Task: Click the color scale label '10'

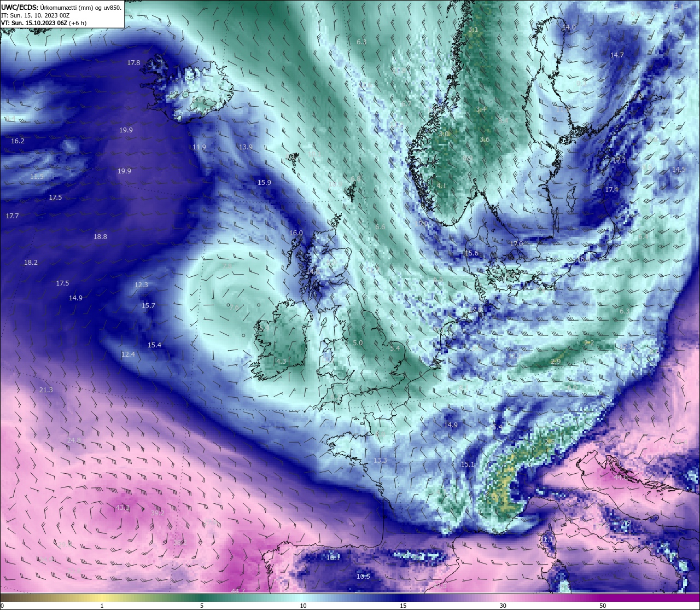Action: pos(302,606)
